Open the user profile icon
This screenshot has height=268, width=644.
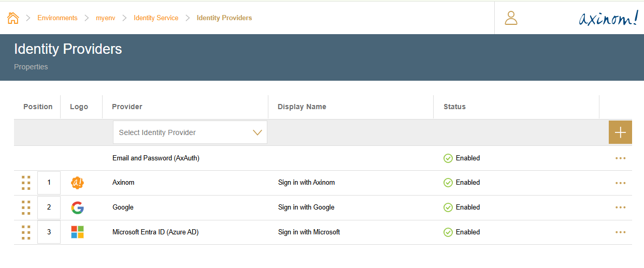point(511,18)
